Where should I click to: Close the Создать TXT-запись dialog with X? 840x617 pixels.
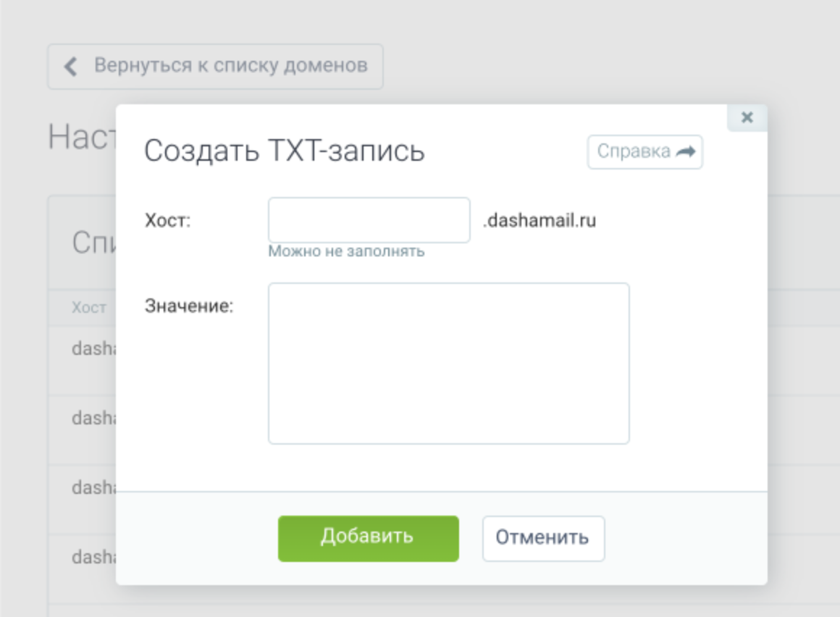point(747,117)
